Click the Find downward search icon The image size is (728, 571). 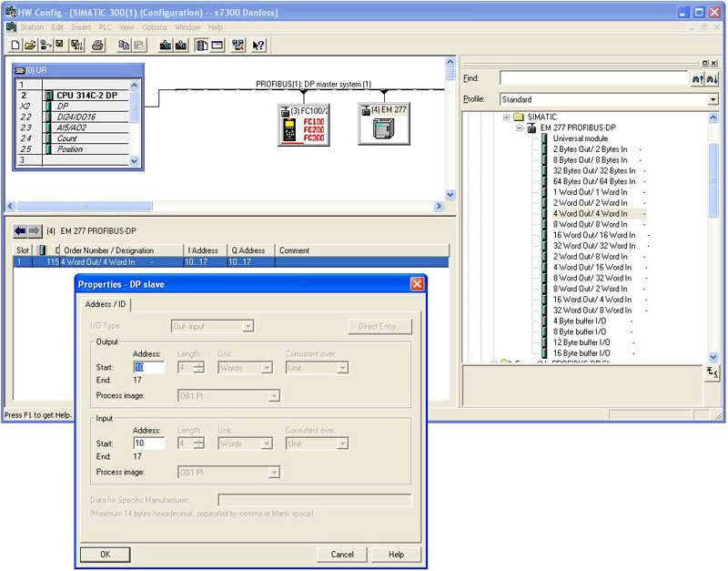click(713, 79)
